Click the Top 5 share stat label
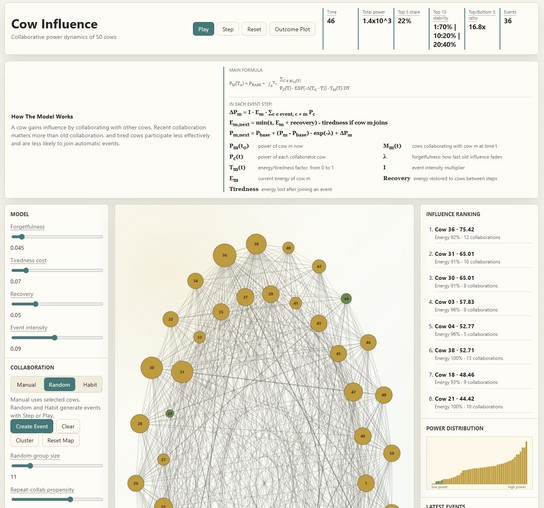The height and width of the screenshot is (508, 544). tap(409, 12)
